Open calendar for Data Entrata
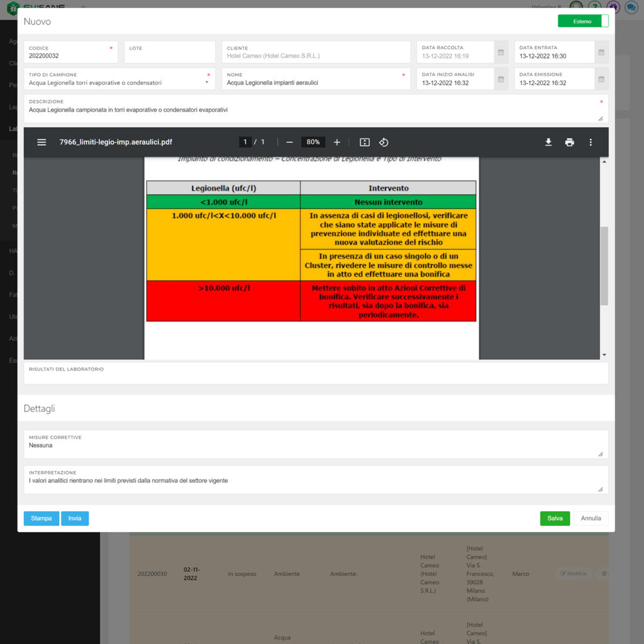Screen dimensions: 644x644 point(601,52)
